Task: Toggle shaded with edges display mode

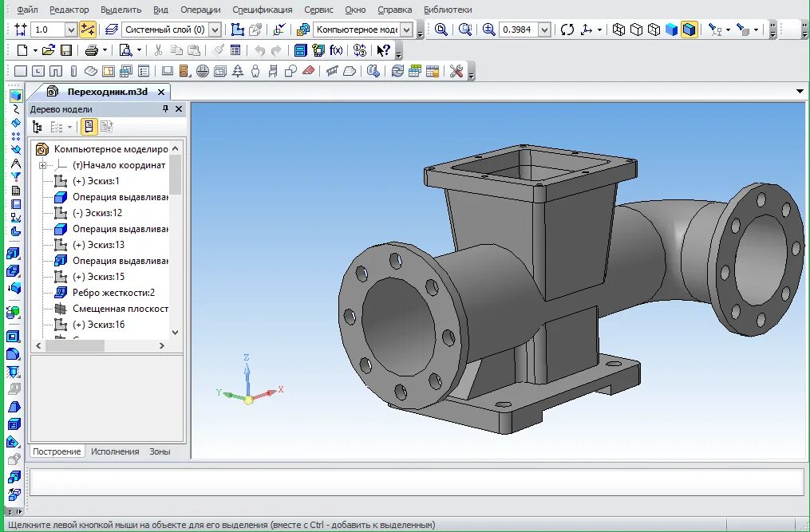Action: click(x=689, y=30)
